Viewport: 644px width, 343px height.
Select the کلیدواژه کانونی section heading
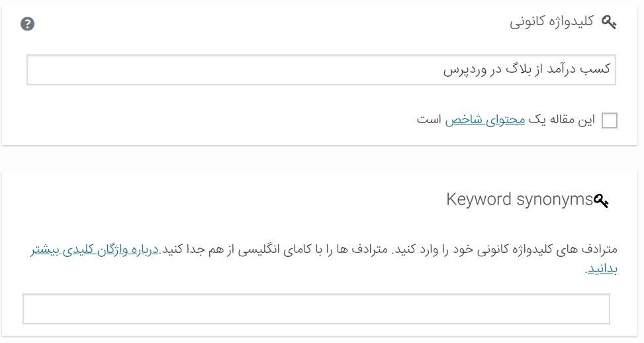tap(551, 21)
